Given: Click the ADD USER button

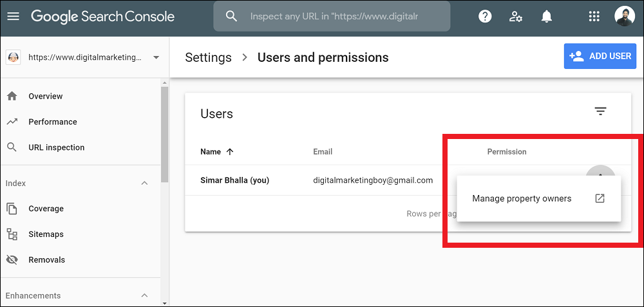Looking at the screenshot, I should coord(600,56).
